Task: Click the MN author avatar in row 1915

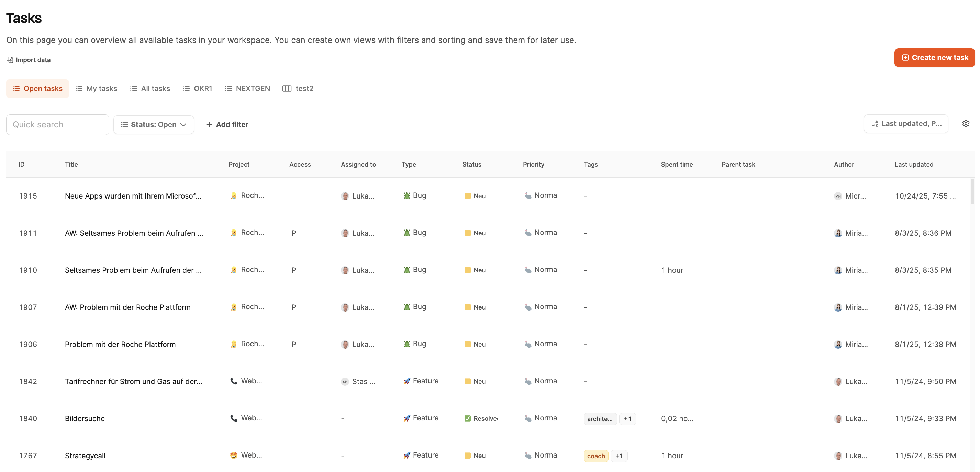Action: (x=838, y=196)
